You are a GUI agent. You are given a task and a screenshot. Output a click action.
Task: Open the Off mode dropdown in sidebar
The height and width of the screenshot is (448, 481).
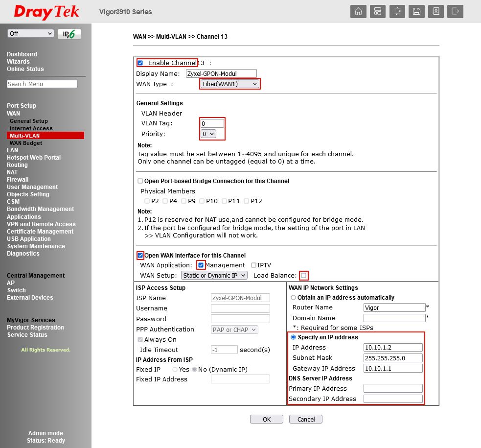31,33
